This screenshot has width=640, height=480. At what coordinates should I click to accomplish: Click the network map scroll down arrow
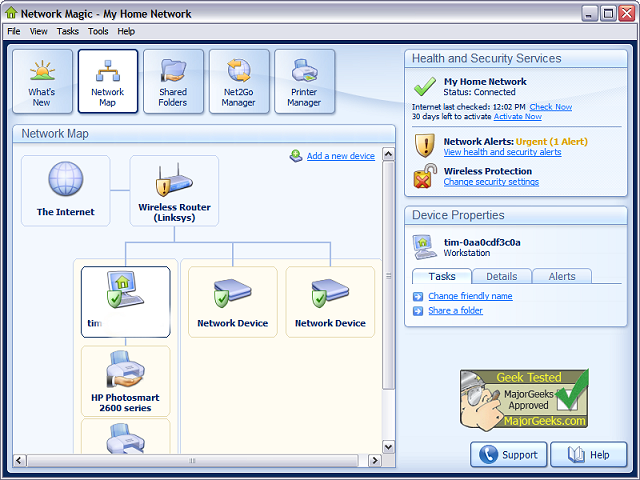[389, 447]
